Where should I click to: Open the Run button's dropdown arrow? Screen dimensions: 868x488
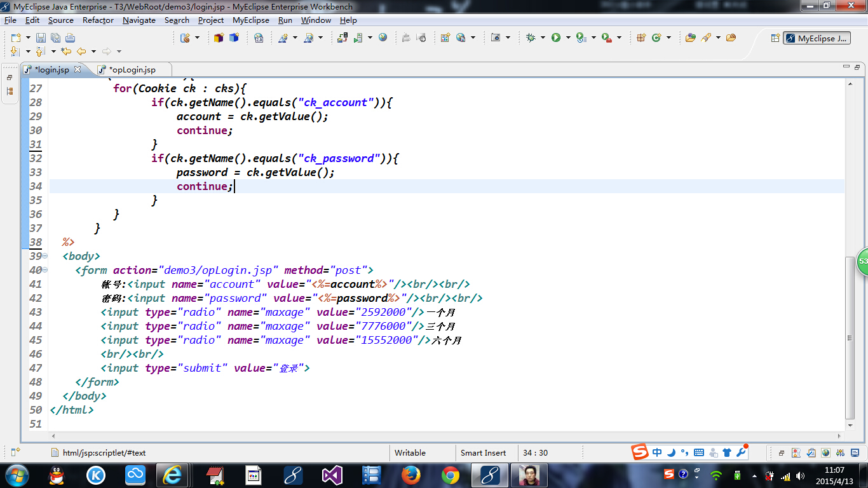tap(567, 38)
